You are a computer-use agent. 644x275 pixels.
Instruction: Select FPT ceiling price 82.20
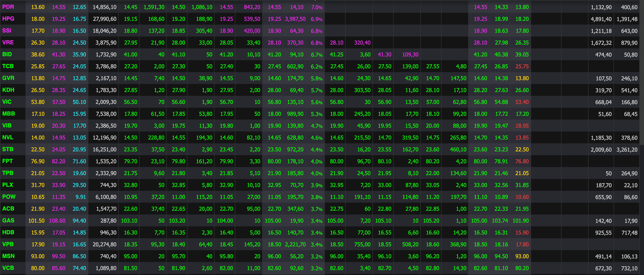(59, 161)
